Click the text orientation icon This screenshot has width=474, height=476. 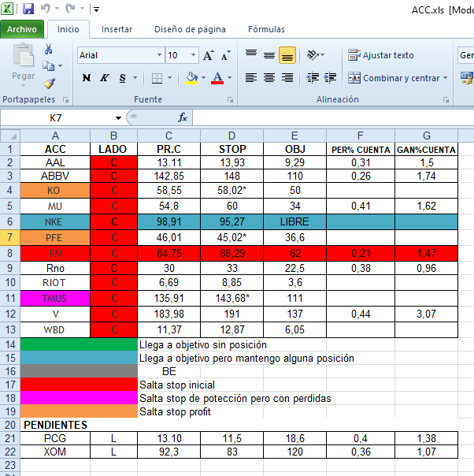pyautogui.click(x=313, y=55)
